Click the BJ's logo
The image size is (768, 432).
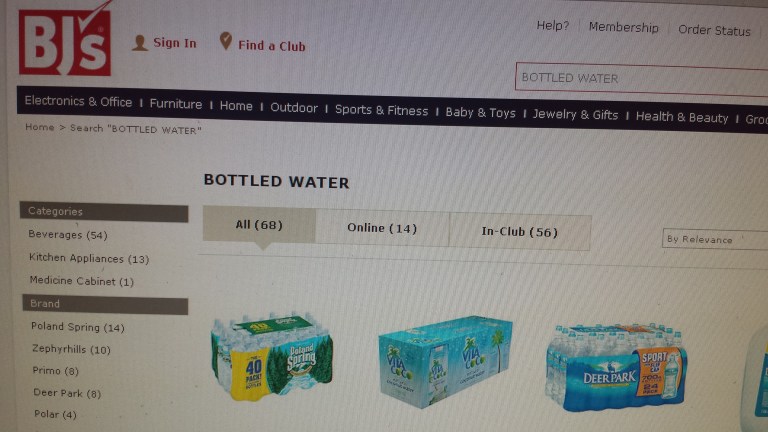[65, 42]
